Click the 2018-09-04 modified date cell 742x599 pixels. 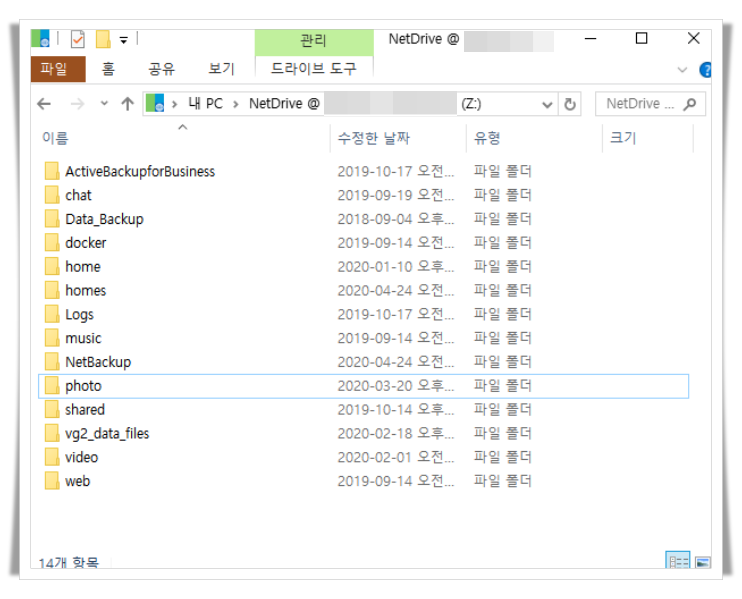[x=396, y=219]
